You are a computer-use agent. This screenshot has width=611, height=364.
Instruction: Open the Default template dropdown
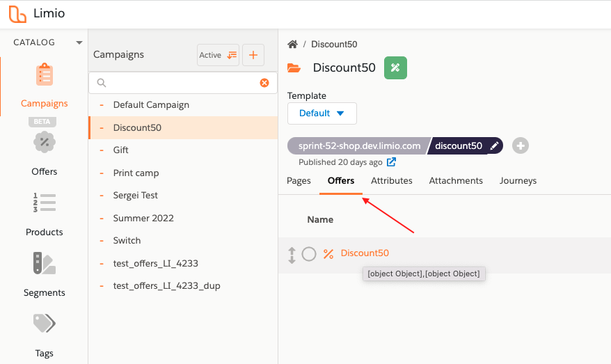click(x=322, y=113)
